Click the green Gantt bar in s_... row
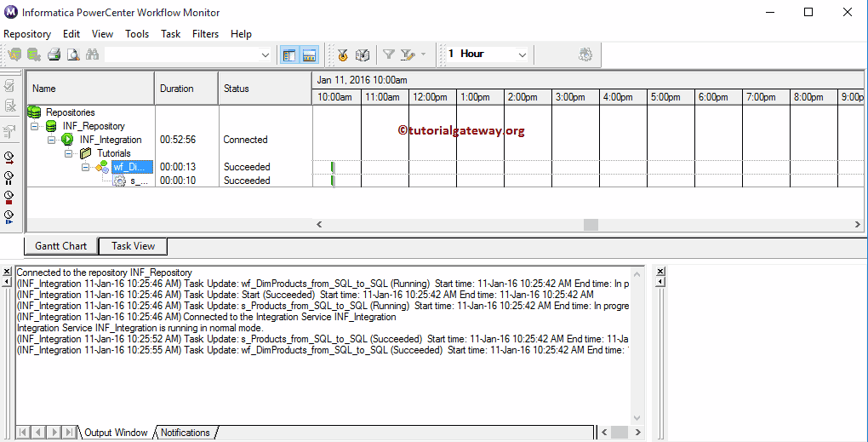The image size is (868, 442). point(333,181)
